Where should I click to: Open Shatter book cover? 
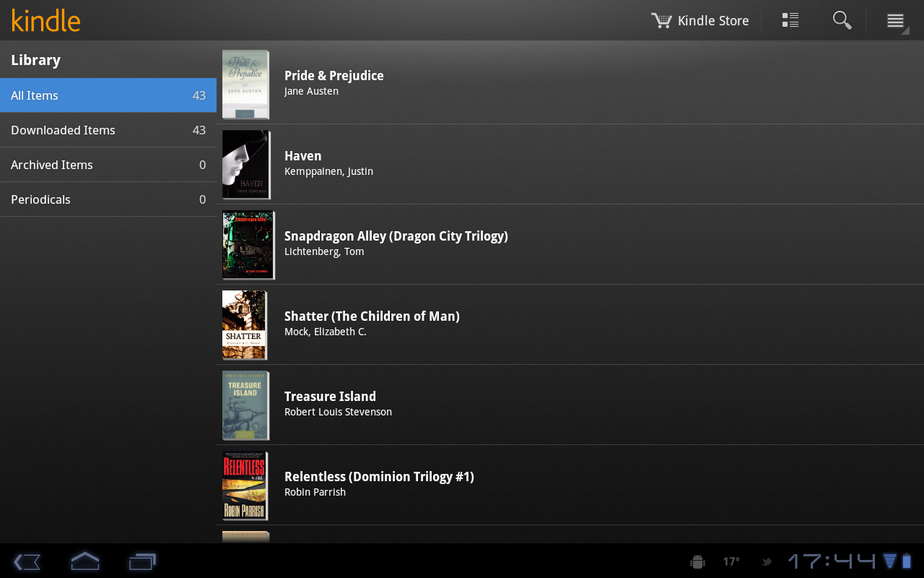[245, 325]
